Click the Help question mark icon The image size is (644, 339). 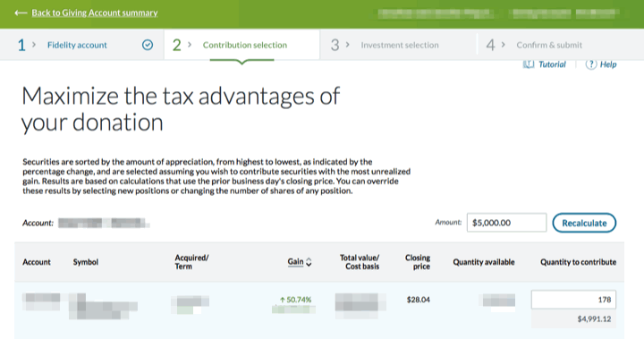click(590, 64)
